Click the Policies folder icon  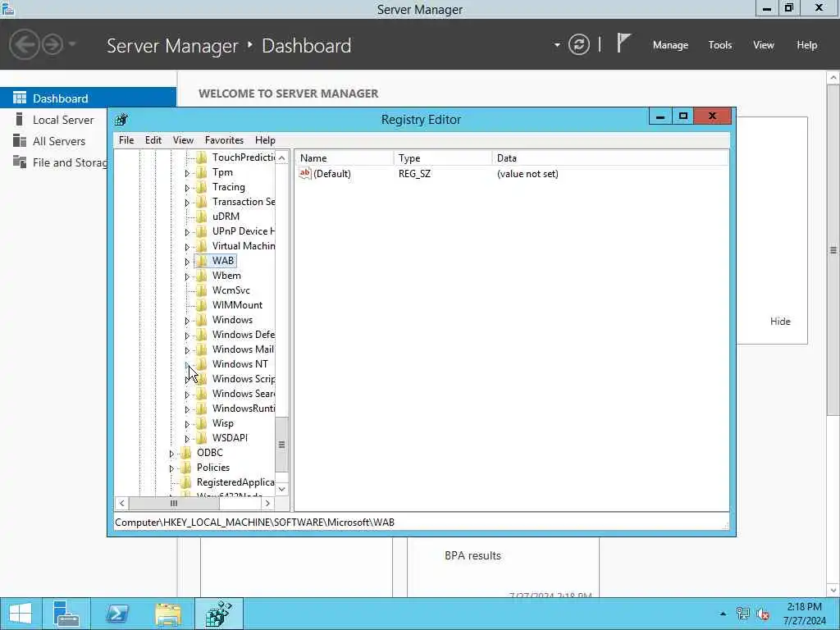186,467
